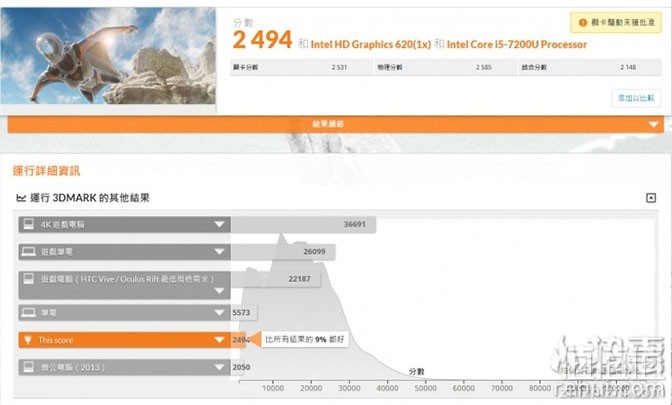Open Intel HD Graphics 620(1x) link
The image size is (672, 405).
coord(370,44)
